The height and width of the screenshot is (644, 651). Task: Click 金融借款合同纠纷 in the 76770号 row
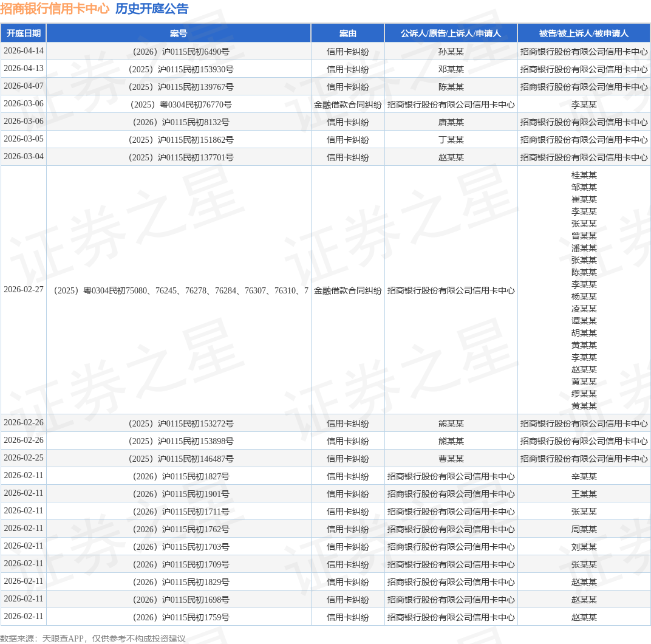coord(347,104)
